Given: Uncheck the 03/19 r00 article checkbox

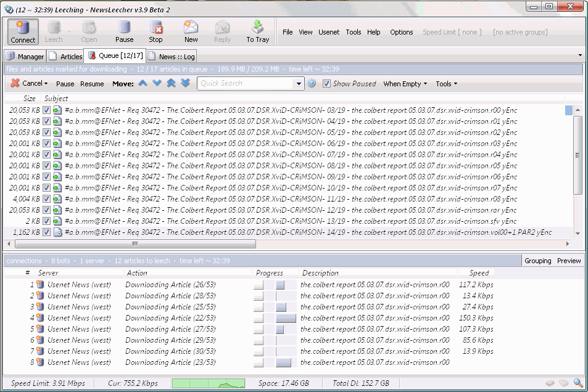Looking at the screenshot, I should [x=46, y=110].
